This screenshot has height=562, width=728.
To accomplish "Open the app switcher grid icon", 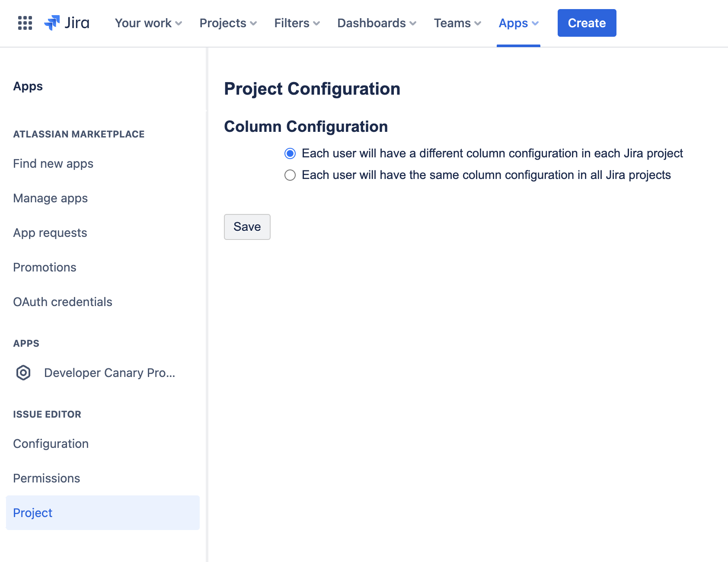I will (x=25, y=23).
